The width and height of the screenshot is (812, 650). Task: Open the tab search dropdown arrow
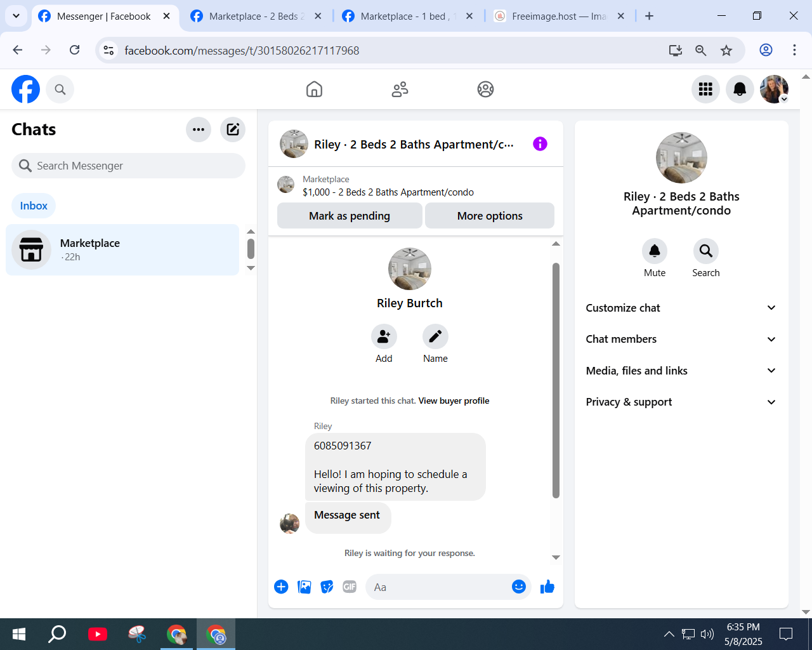point(16,16)
